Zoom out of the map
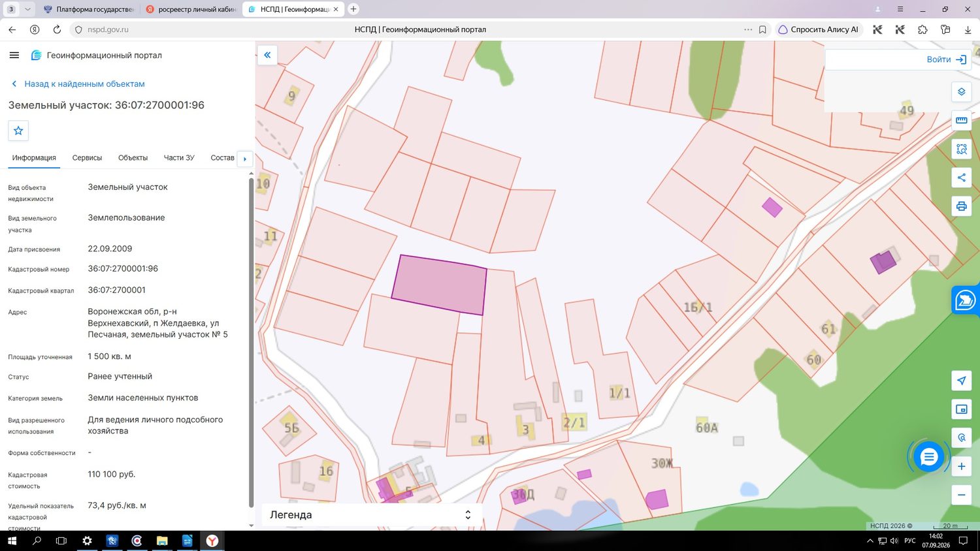 pyautogui.click(x=961, y=495)
